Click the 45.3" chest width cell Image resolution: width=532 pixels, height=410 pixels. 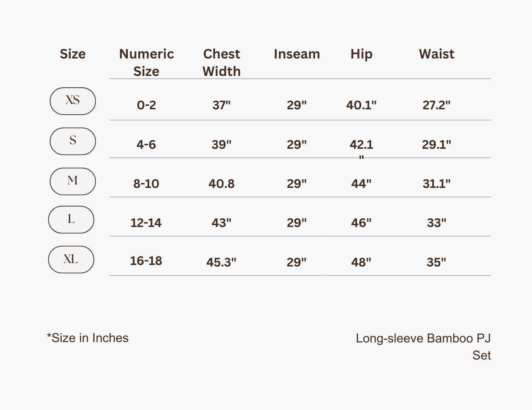(x=222, y=262)
